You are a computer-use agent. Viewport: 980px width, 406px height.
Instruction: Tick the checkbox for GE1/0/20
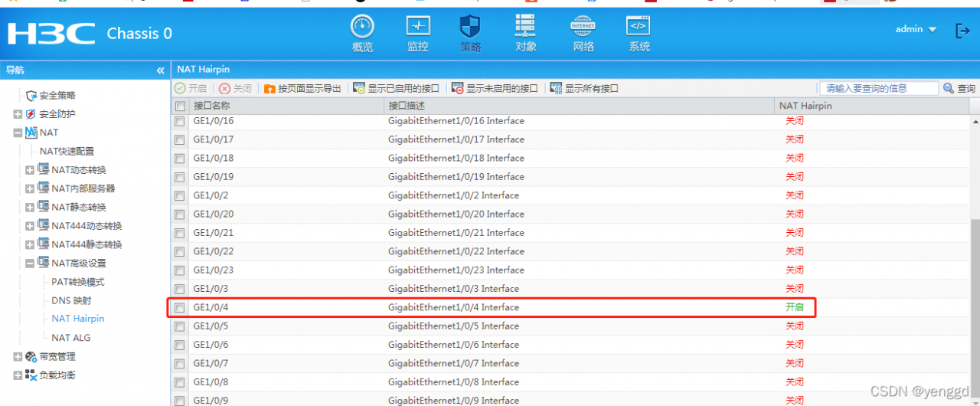(x=180, y=214)
